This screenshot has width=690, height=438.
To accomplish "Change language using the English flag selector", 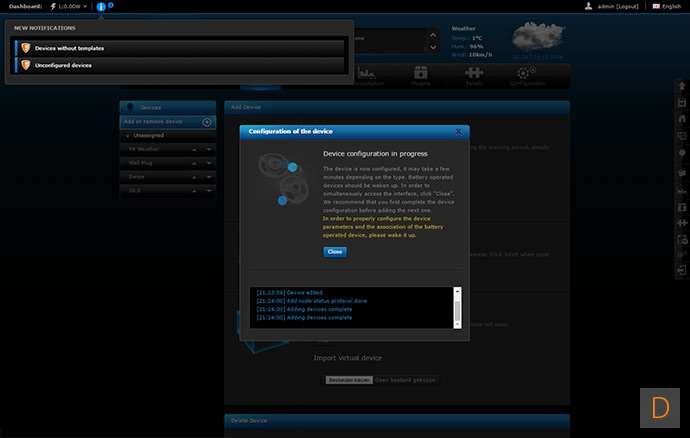I will [x=667, y=7].
